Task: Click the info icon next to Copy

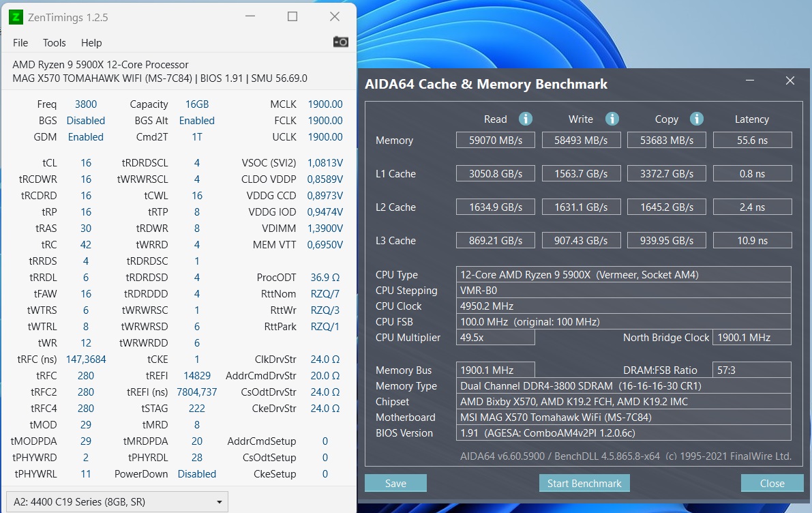Action: [697, 119]
